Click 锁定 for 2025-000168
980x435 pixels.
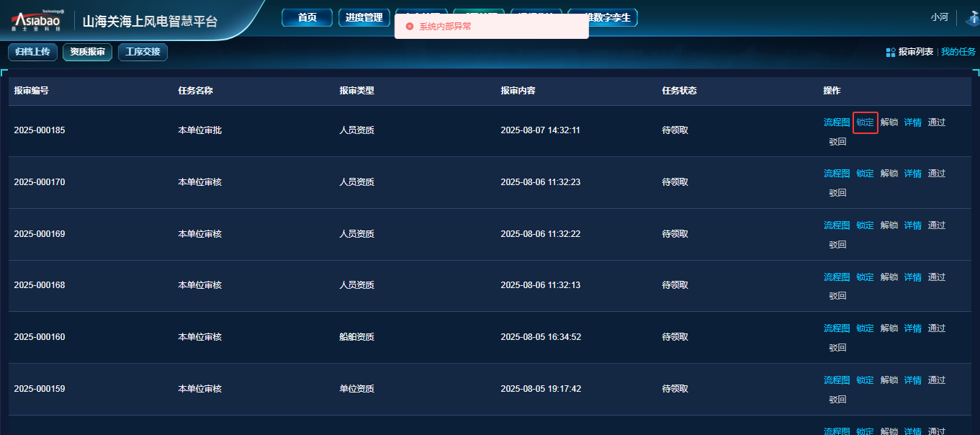click(x=865, y=277)
